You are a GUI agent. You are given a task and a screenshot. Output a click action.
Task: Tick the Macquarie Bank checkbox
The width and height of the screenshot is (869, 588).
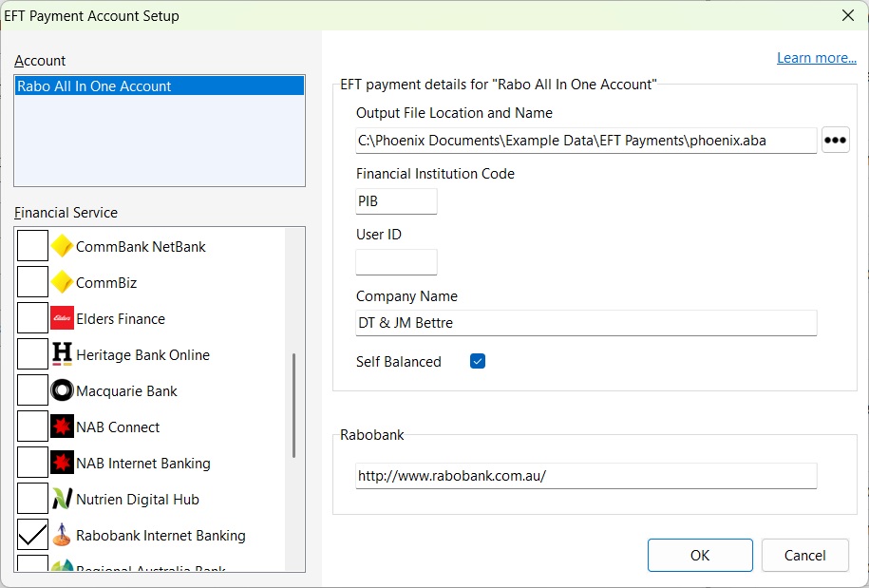33,391
